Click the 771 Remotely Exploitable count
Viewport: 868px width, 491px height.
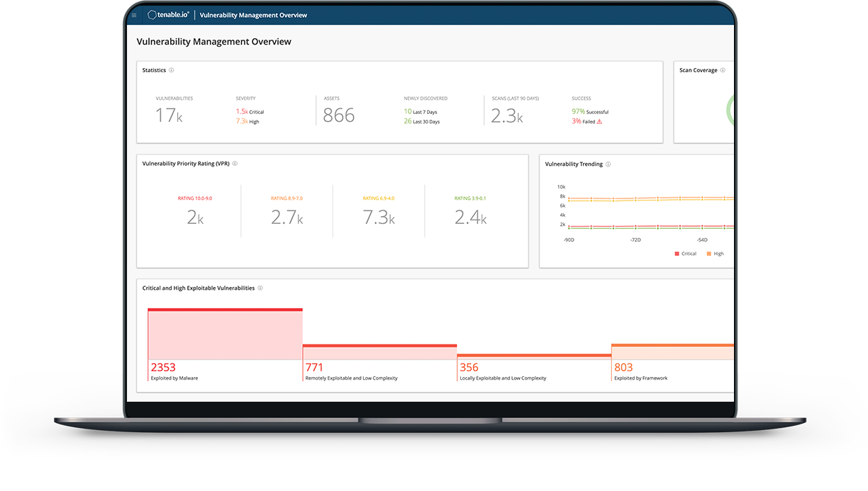point(314,368)
